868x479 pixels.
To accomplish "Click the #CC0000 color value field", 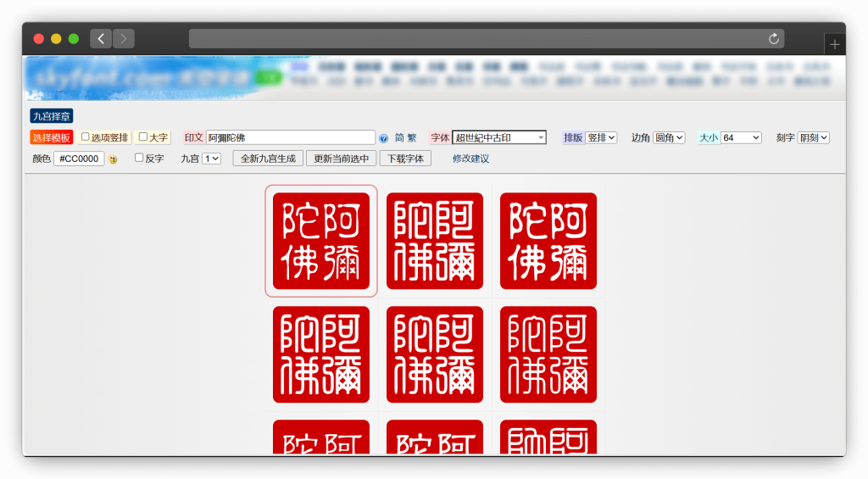I will (x=79, y=159).
